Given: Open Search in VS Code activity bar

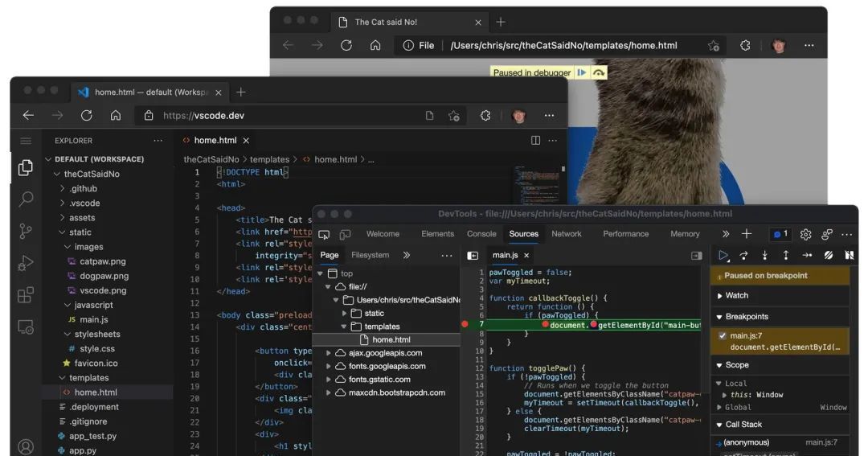Looking at the screenshot, I should 26,199.
